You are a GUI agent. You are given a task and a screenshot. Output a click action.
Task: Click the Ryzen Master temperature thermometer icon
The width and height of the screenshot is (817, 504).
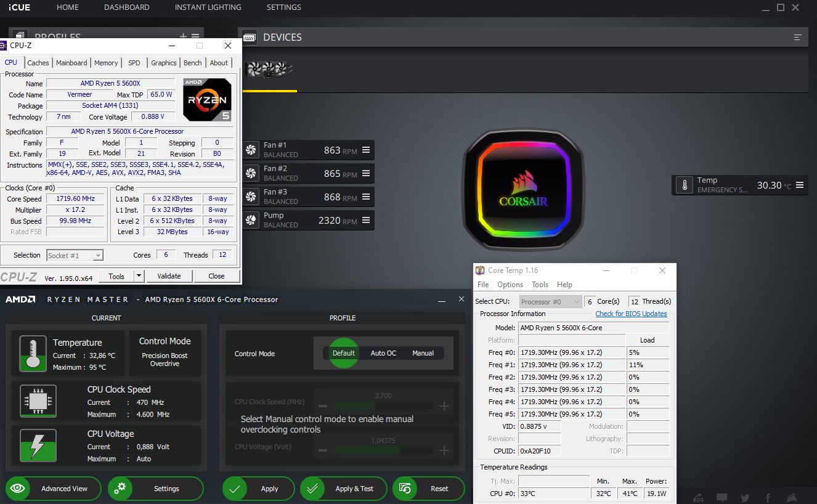(x=33, y=353)
